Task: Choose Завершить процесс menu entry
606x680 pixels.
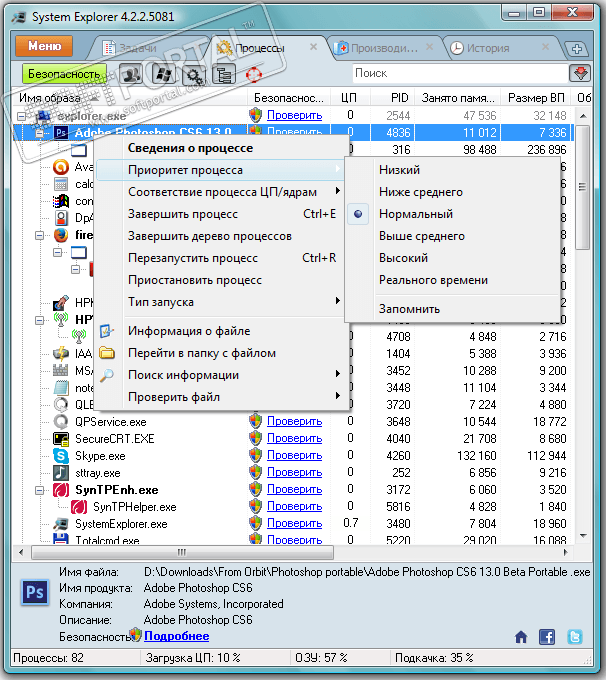Action: [x=220, y=214]
